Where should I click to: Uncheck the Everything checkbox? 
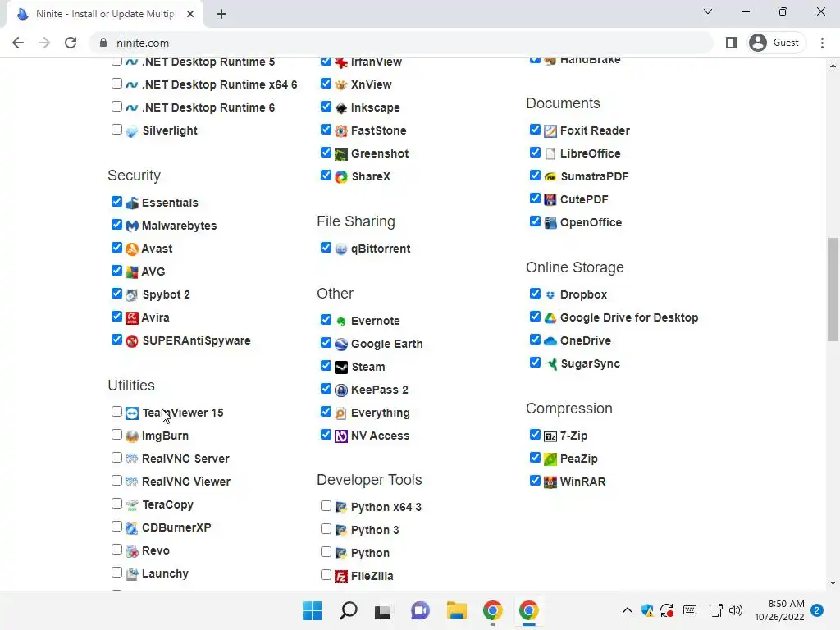[326, 412]
